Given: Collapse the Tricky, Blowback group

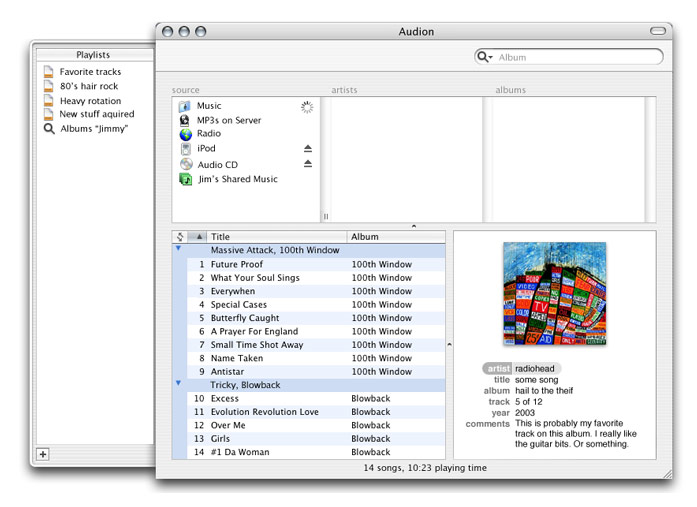Looking at the screenshot, I should point(179,383).
